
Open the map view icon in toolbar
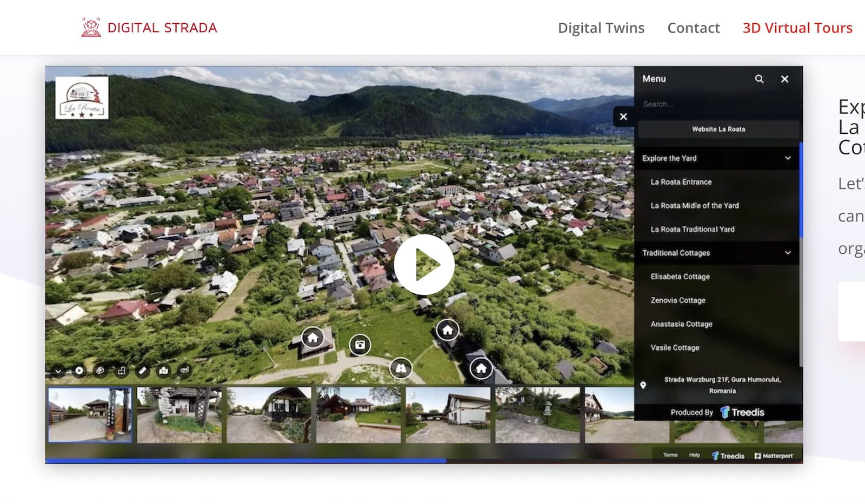click(163, 371)
